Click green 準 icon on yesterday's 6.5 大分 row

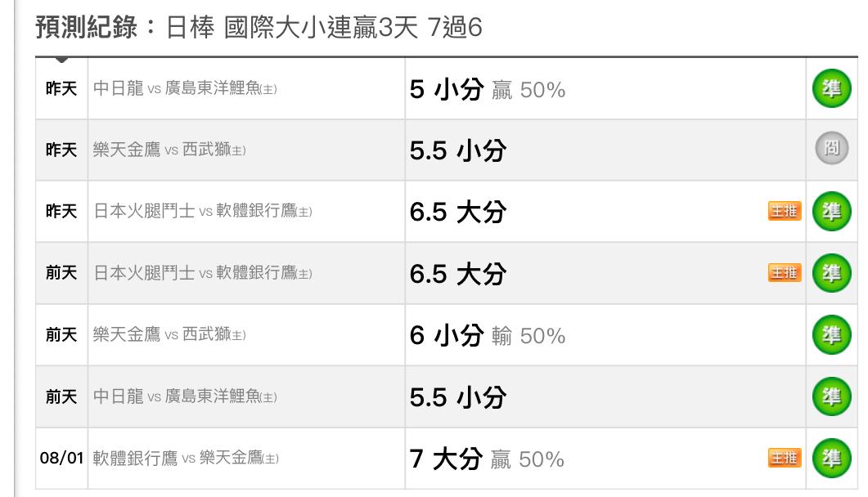831,211
